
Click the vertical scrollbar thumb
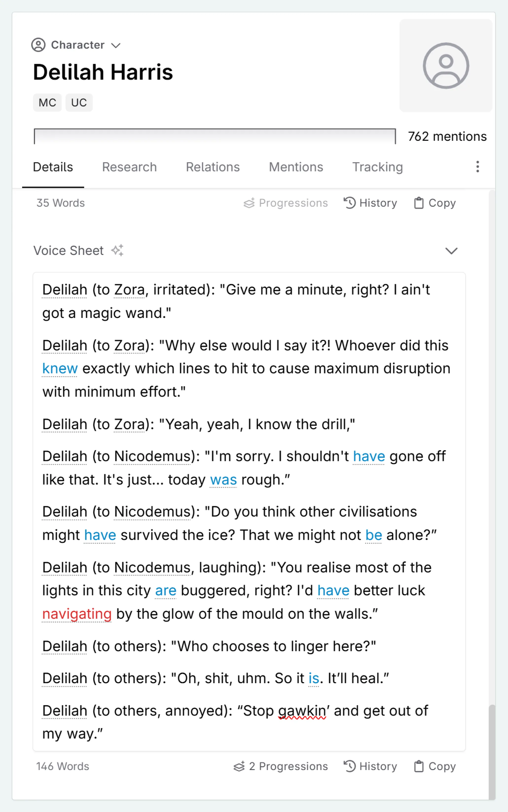(x=492, y=752)
